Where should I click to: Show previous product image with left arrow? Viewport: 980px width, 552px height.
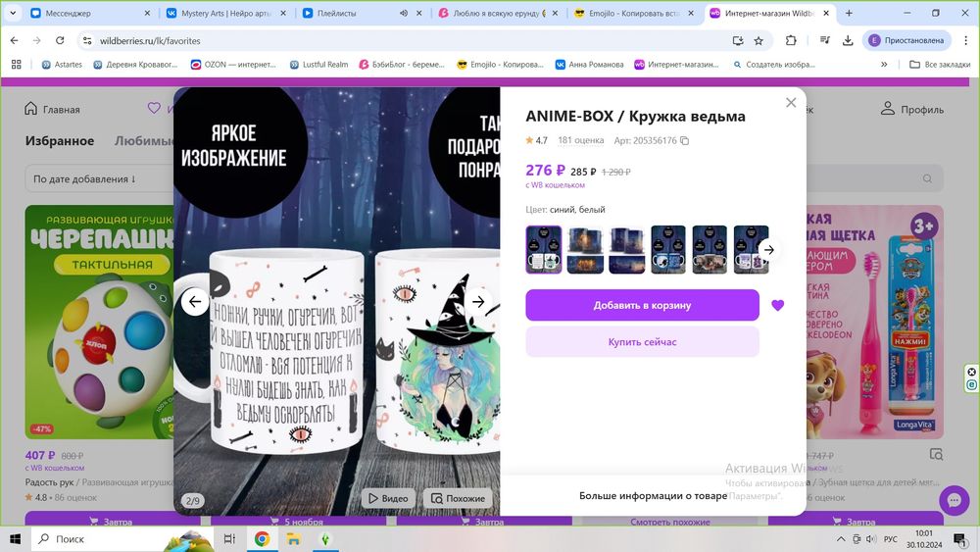(195, 302)
